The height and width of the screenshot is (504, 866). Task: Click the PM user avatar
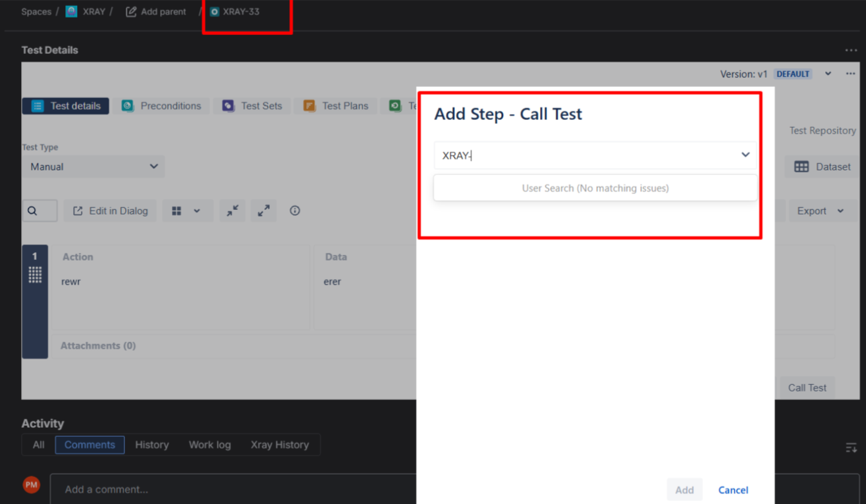pos(31,486)
